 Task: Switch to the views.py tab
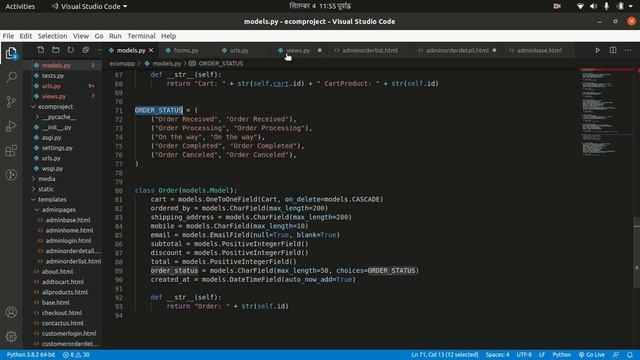click(298, 50)
